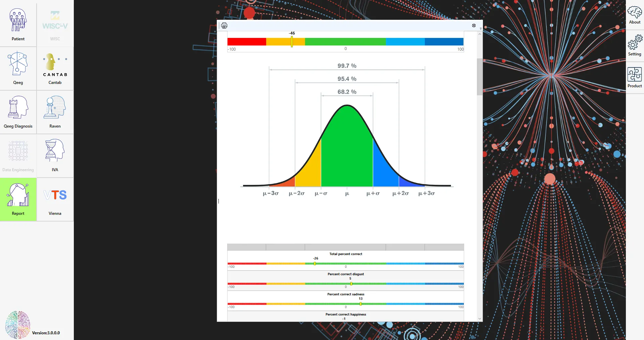Open the Qeeg module

point(18,68)
